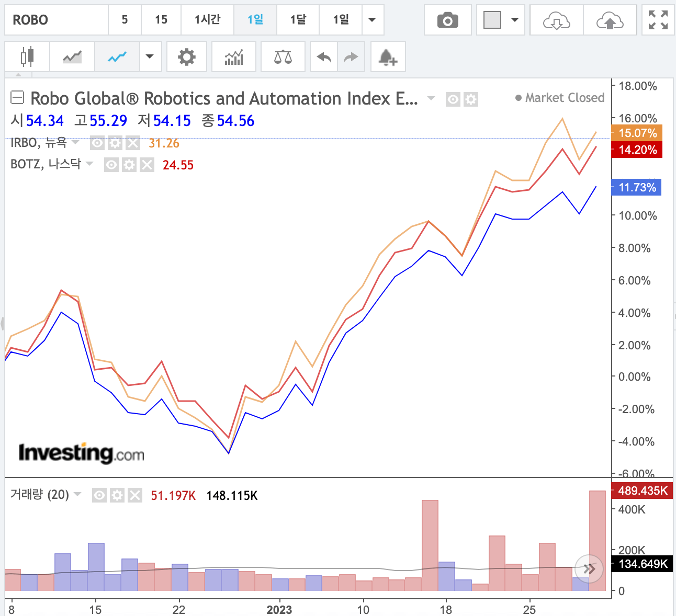Undo the last chart action

pos(324,56)
